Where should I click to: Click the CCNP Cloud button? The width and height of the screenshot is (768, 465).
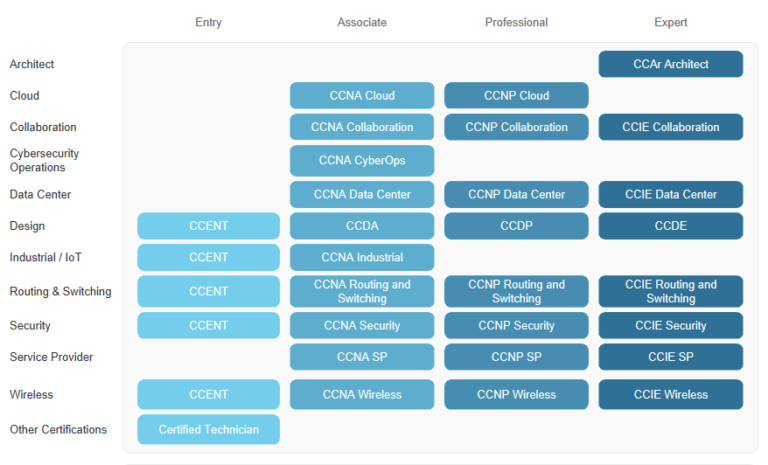point(516,96)
